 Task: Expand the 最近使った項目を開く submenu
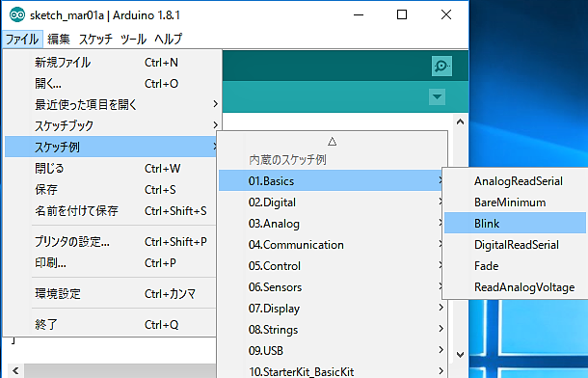[x=113, y=104]
